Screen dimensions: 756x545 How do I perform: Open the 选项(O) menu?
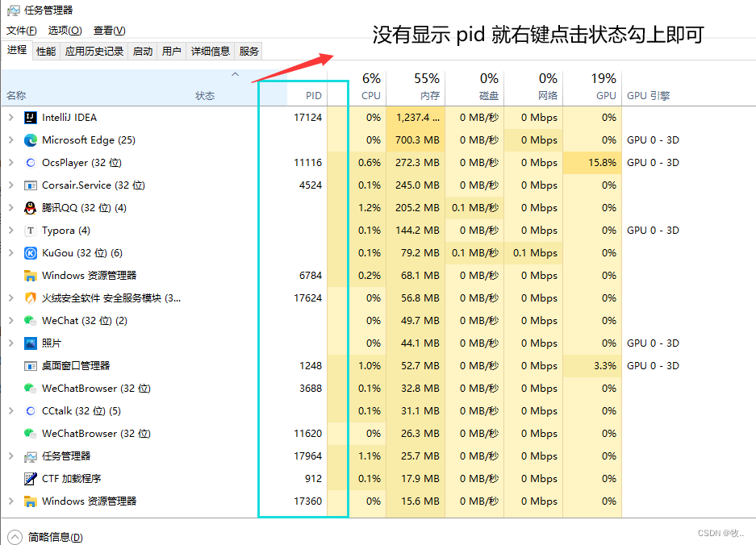click(x=65, y=31)
